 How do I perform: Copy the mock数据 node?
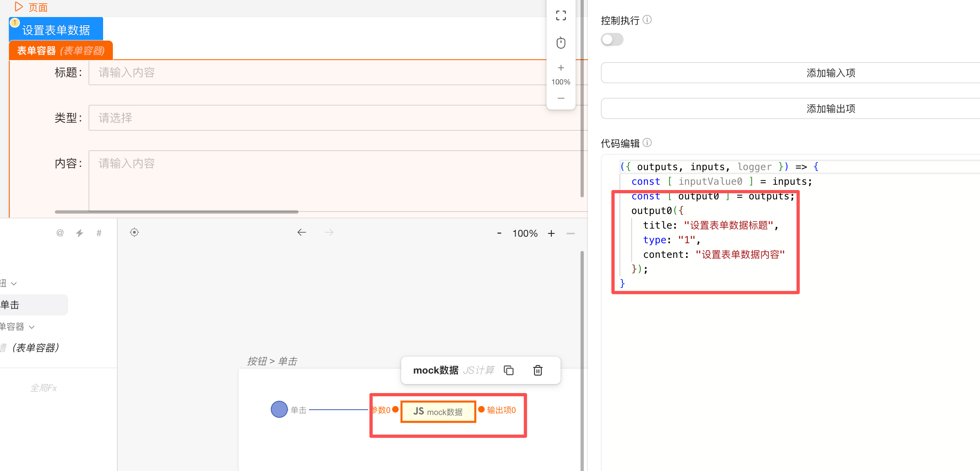(x=508, y=370)
